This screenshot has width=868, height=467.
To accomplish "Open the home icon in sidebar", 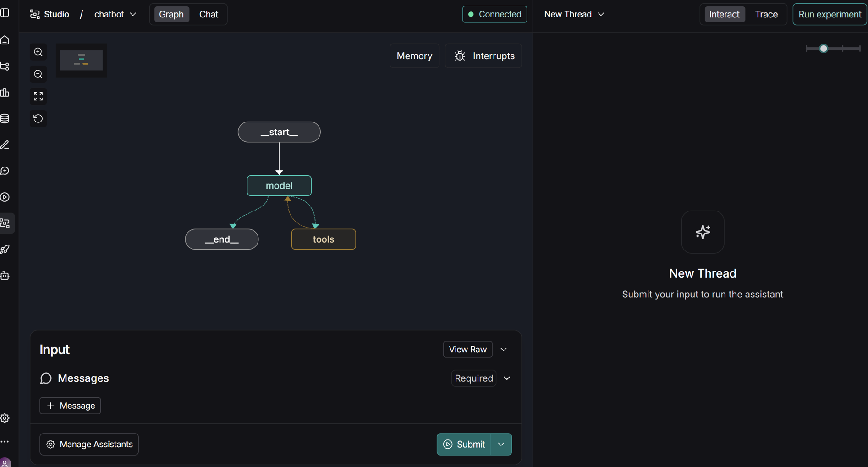I will click(x=5, y=40).
